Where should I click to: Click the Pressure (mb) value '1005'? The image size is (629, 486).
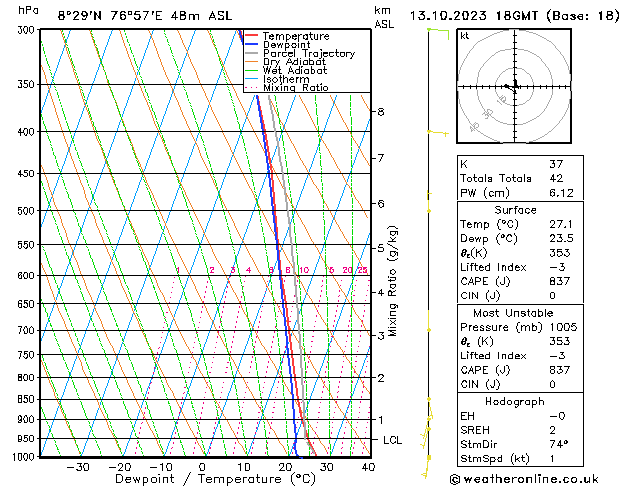[x=563, y=327]
